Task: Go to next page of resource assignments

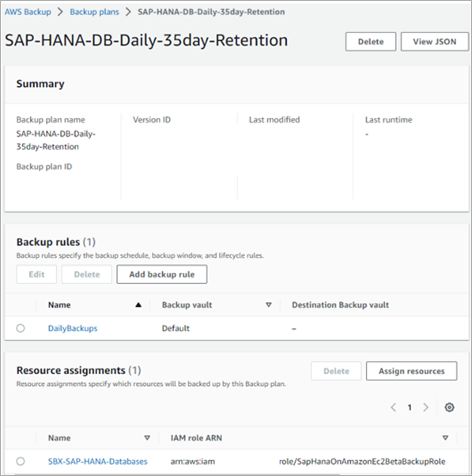Action: (425, 407)
